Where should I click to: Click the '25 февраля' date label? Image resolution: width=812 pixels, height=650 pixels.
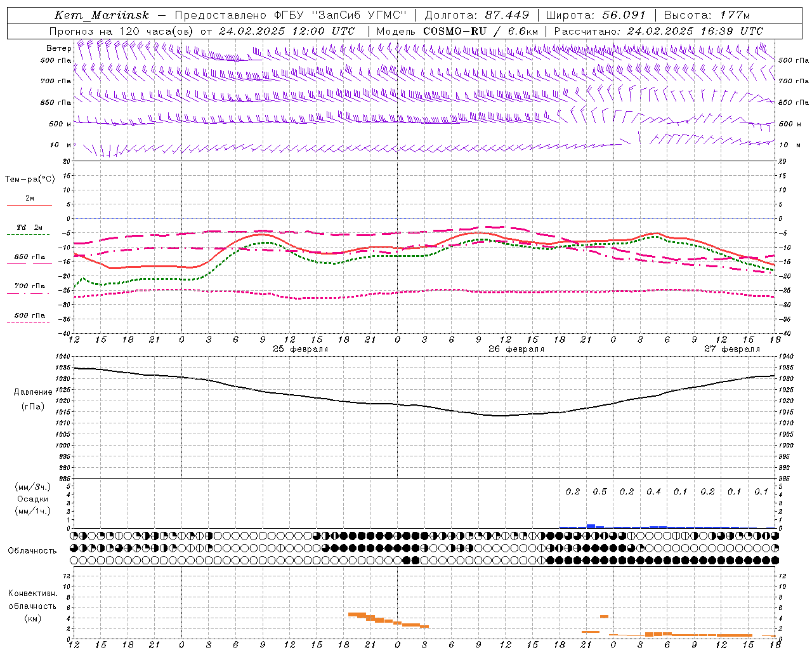pyautogui.click(x=300, y=349)
